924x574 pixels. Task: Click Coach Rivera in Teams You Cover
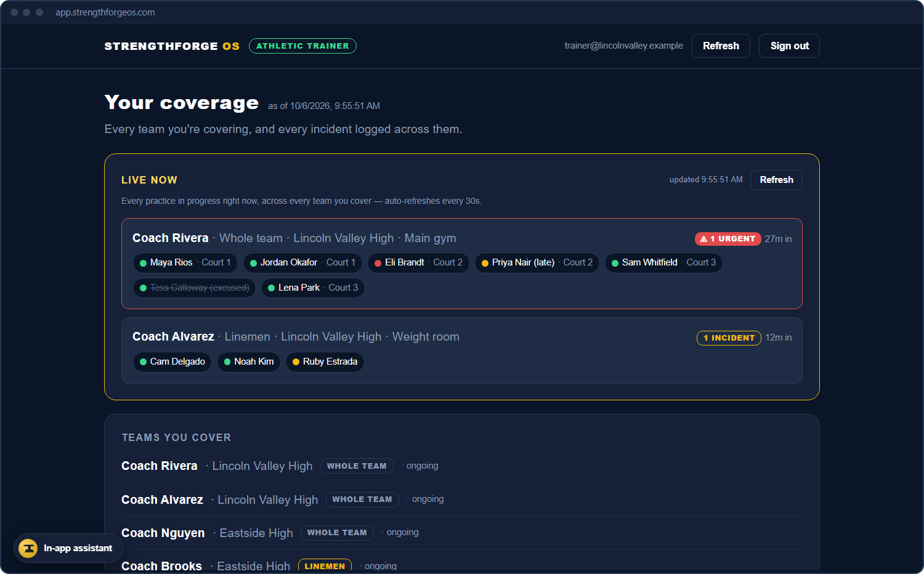[x=160, y=466]
